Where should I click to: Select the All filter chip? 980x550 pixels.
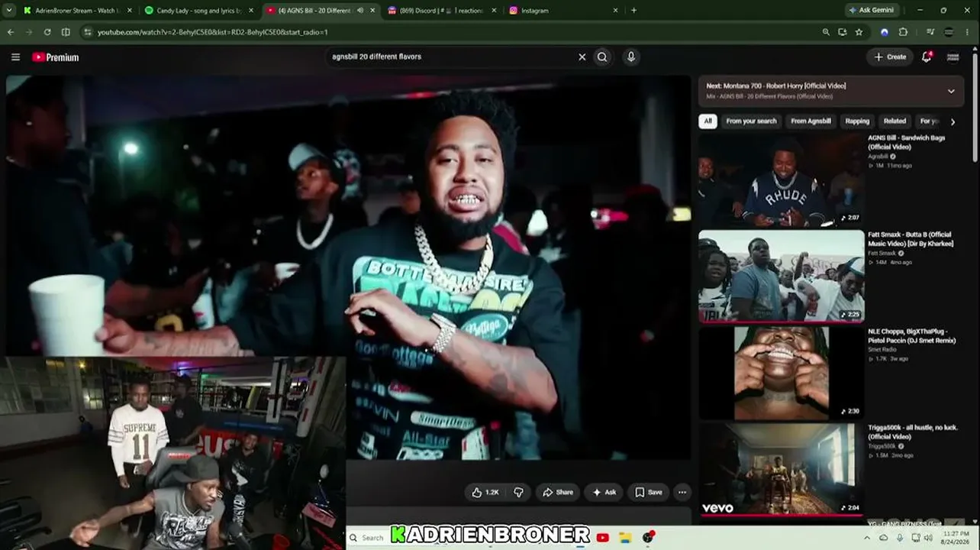coord(708,121)
